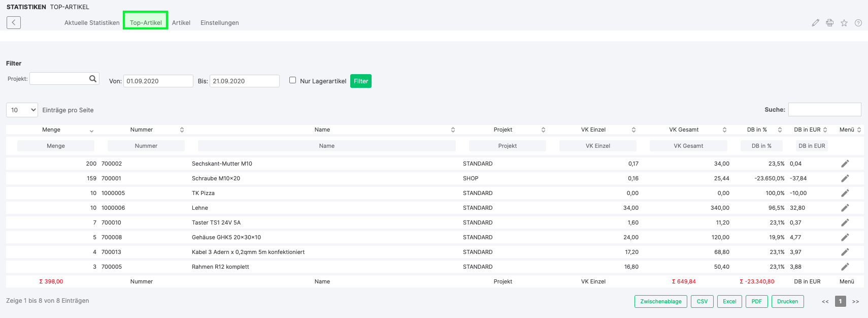Download table as PDF
Screen dimensions: 868x318
(756, 301)
